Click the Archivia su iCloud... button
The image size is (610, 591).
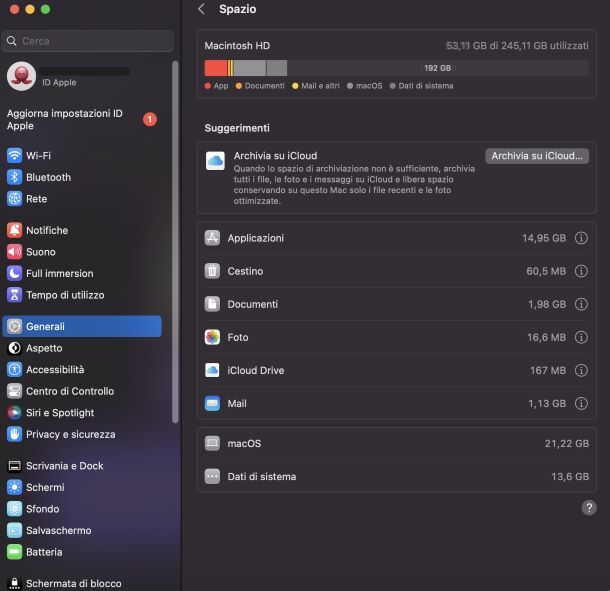(537, 156)
